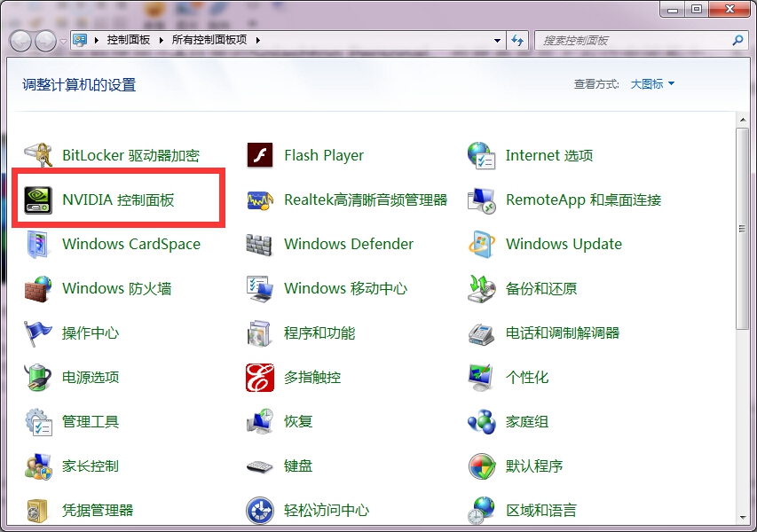Screen dimensions: 757x532
Task: Open the Internet options globe icon
Action: point(481,155)
